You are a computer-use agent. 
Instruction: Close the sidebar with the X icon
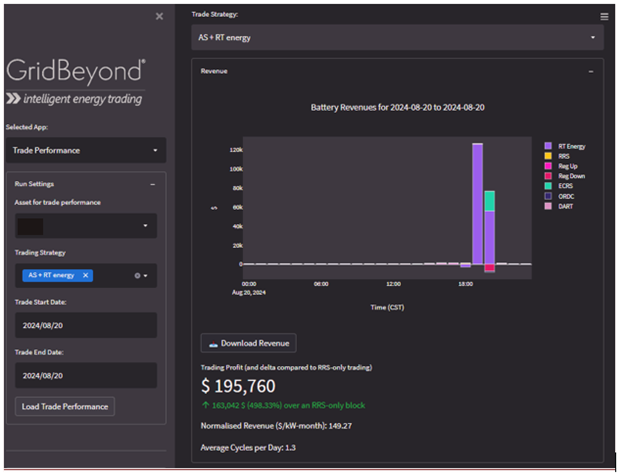pos(159,16)
